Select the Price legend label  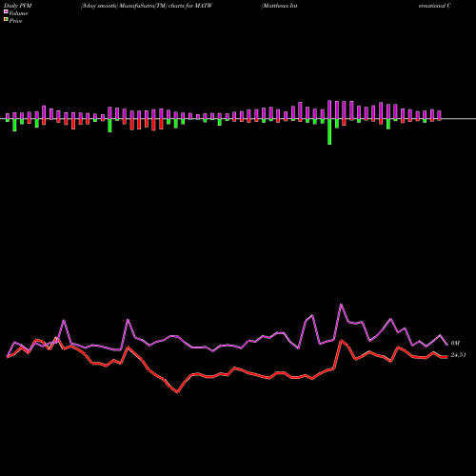coord(15,21)
